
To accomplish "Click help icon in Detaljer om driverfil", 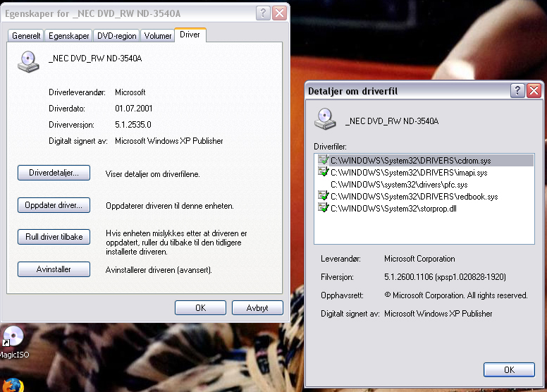I will pos(517,91).
